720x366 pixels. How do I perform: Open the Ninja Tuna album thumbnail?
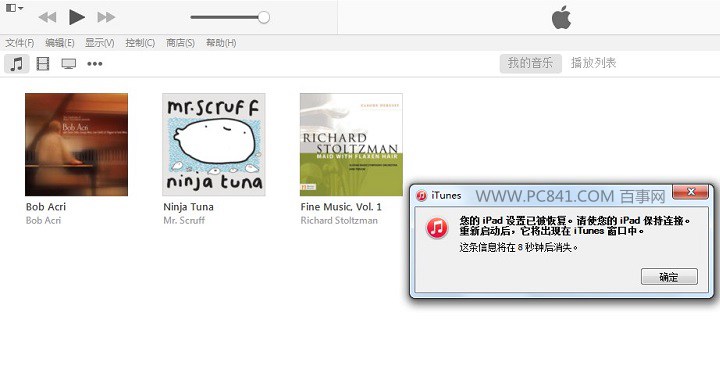click(214, 145)
